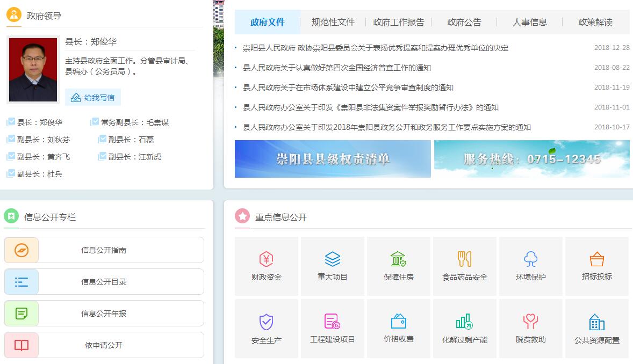
Task: Click the 信息公开指南 compass icon
Action: point(21,250)
